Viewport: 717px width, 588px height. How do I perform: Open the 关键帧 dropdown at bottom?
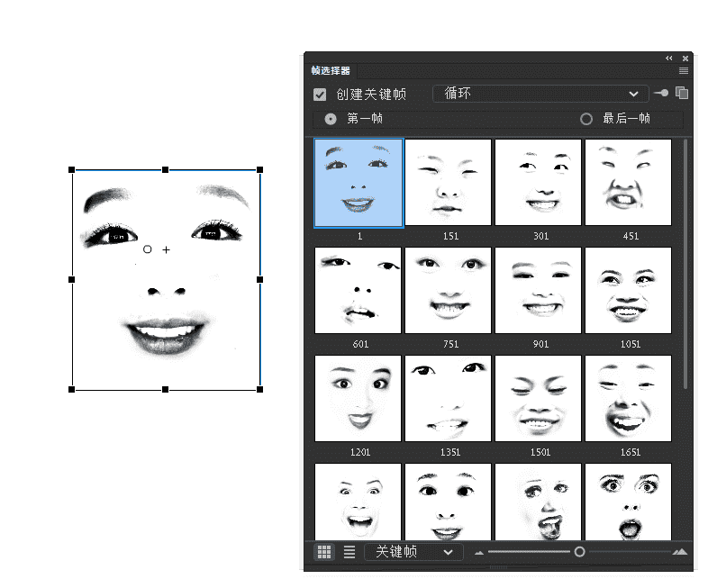[x=413, y=552]
